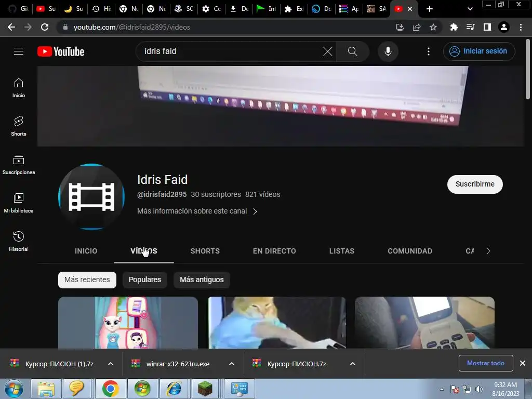
Task: Expand options for Курсор-ПИСЮН (1).7z download
Action: pos(111,364)
